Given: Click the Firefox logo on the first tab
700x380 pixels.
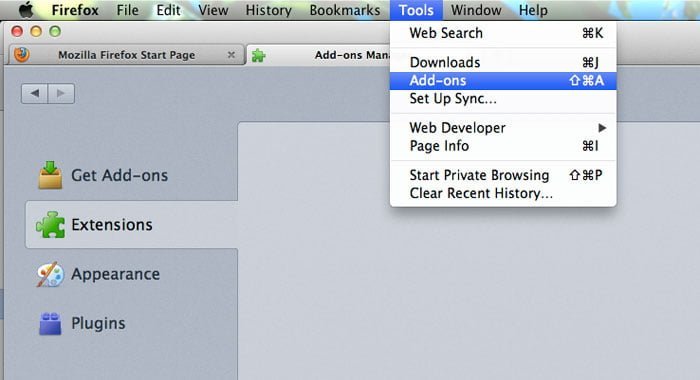Looking at the screenshot, I should point(22,54).
